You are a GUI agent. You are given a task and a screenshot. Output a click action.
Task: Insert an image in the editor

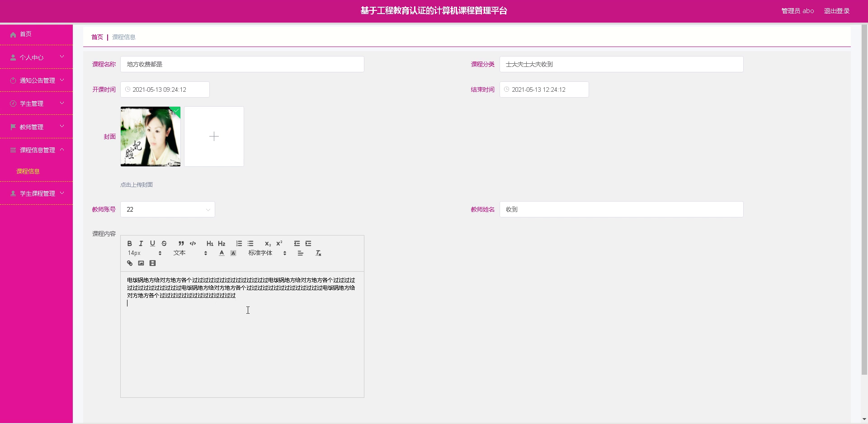click(x=141, y=263)
